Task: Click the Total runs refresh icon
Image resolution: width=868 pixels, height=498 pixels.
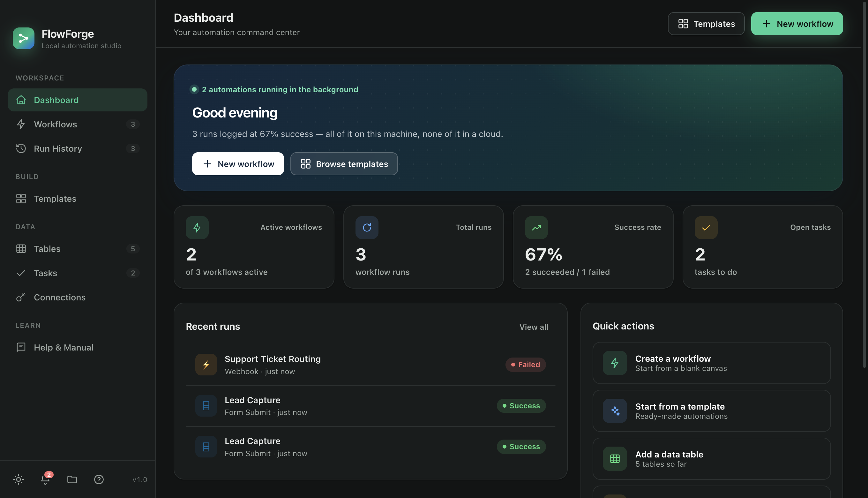Action: 367,227
